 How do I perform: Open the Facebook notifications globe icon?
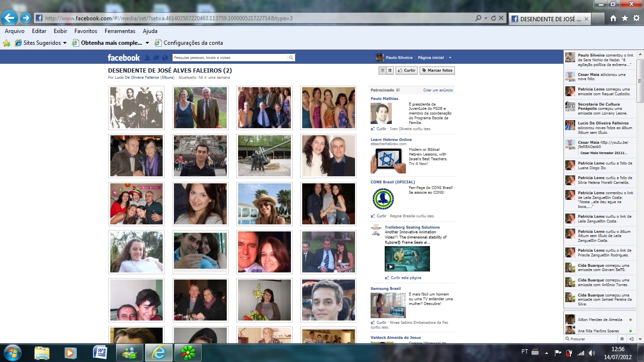pyautogui.click(x=165, y=58)
